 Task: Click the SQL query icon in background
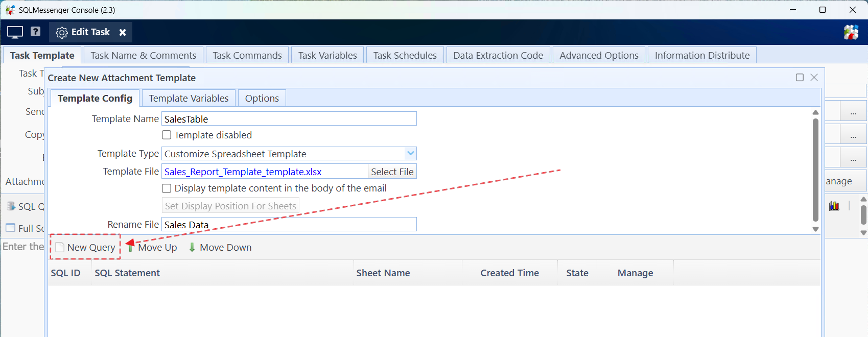(11, 206)
